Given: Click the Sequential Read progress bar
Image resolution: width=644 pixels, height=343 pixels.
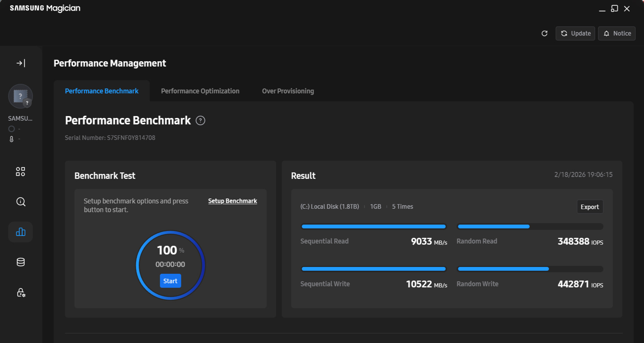Looking at the screenshot, I should click(373, 227).
